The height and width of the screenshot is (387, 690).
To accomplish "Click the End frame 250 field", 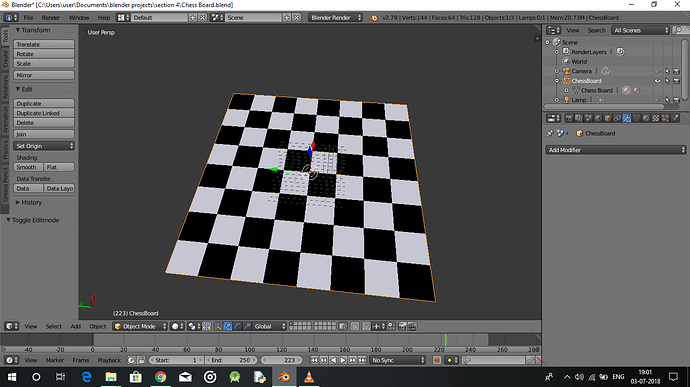I will coord(232,360).
